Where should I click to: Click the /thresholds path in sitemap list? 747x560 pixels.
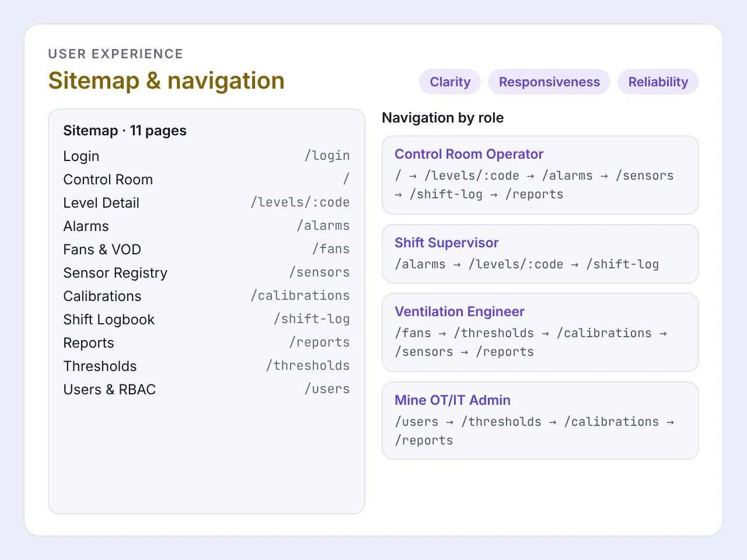pyautogui.click(x=308, y=366)
